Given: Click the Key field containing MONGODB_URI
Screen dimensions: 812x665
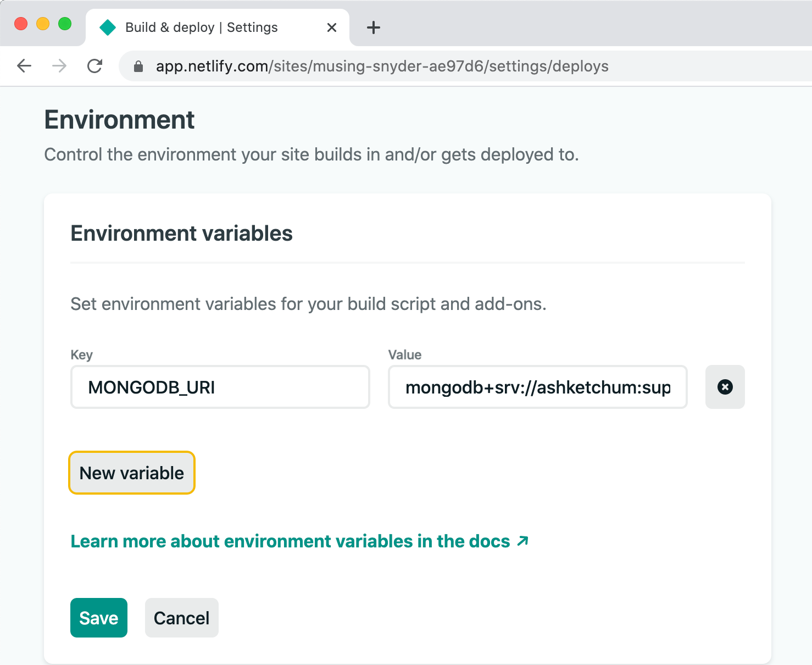Looking at the screenshot, I should click(x=220, y=387).
